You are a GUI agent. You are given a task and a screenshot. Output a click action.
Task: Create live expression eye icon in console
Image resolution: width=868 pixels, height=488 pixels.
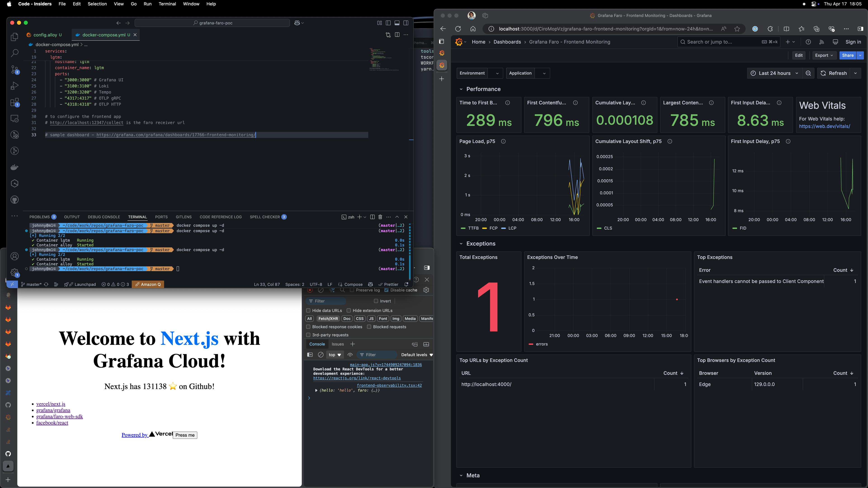pyautogui.click(x=350, y=355)
